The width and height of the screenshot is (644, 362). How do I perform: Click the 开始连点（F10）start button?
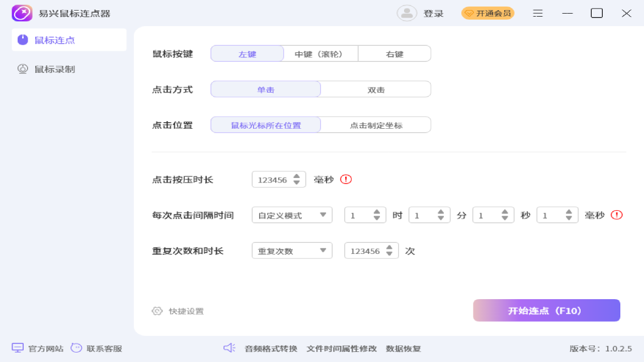pyautogui.click(x=546, y=310)
